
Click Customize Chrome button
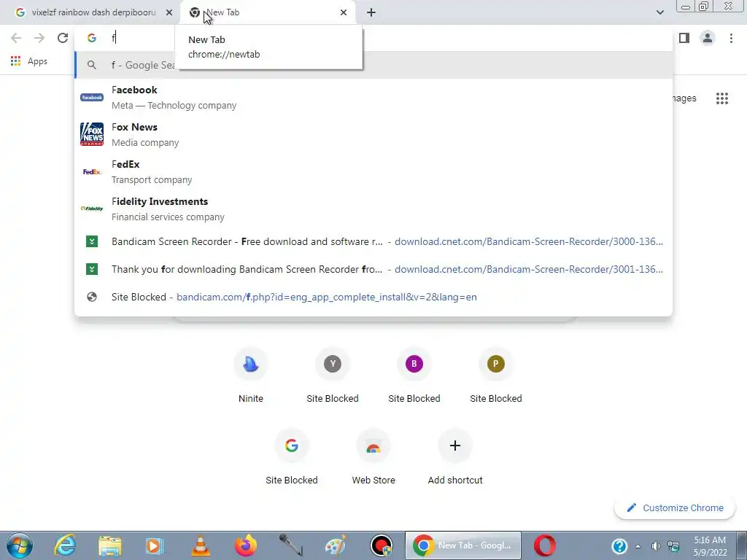point(675,507)
